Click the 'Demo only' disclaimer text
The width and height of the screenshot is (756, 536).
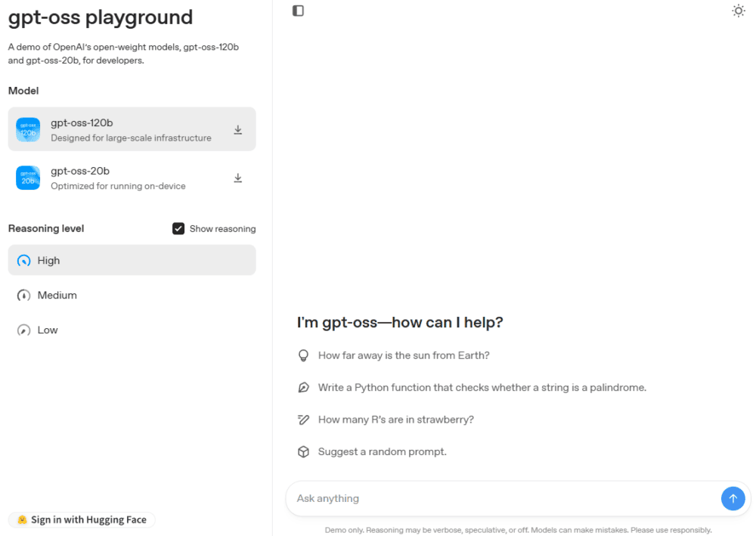click(x=518, y=530)
